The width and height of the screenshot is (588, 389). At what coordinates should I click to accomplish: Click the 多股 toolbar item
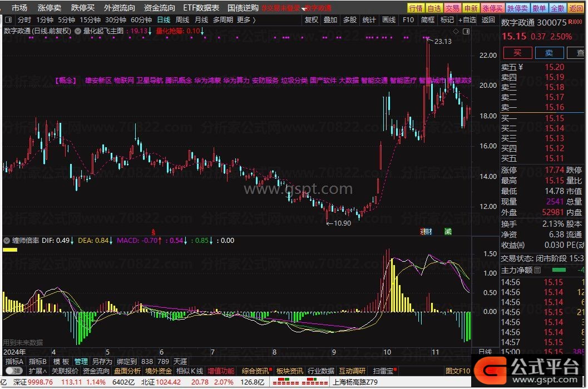point(350,20)
